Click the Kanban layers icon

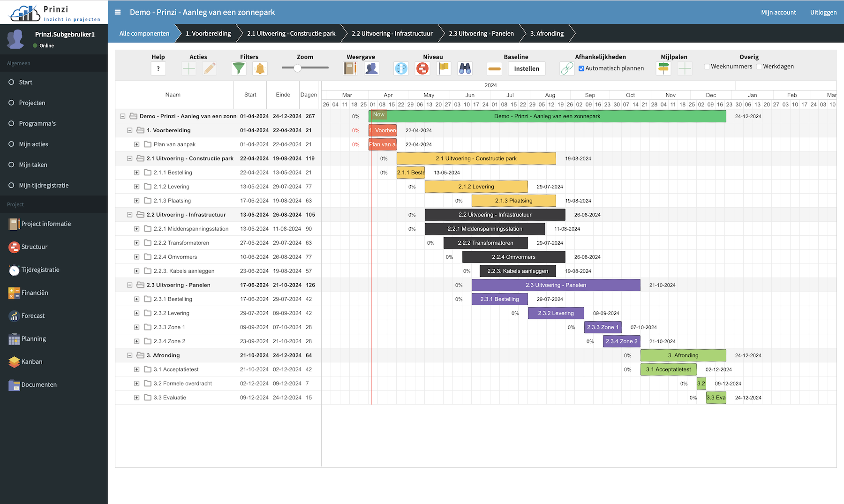[14, 362]
